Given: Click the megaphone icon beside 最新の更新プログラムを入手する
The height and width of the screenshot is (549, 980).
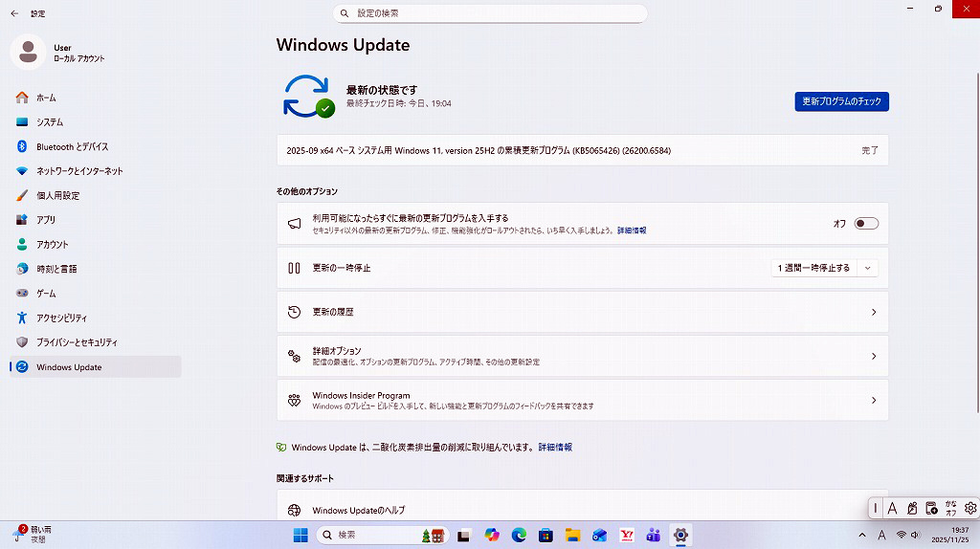Looking at the screenshot, I should pos(295,224).
